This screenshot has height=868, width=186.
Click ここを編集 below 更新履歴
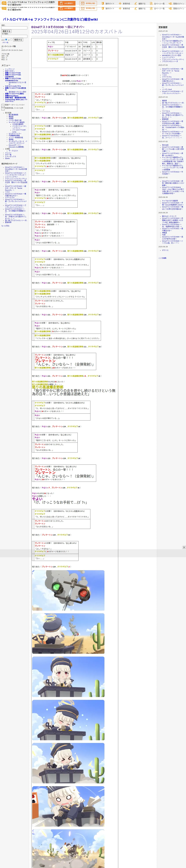(162, 258)
